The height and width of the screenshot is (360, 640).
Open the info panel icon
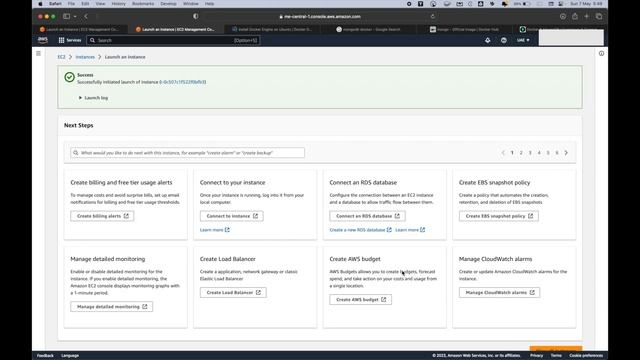tap(601, 53)
